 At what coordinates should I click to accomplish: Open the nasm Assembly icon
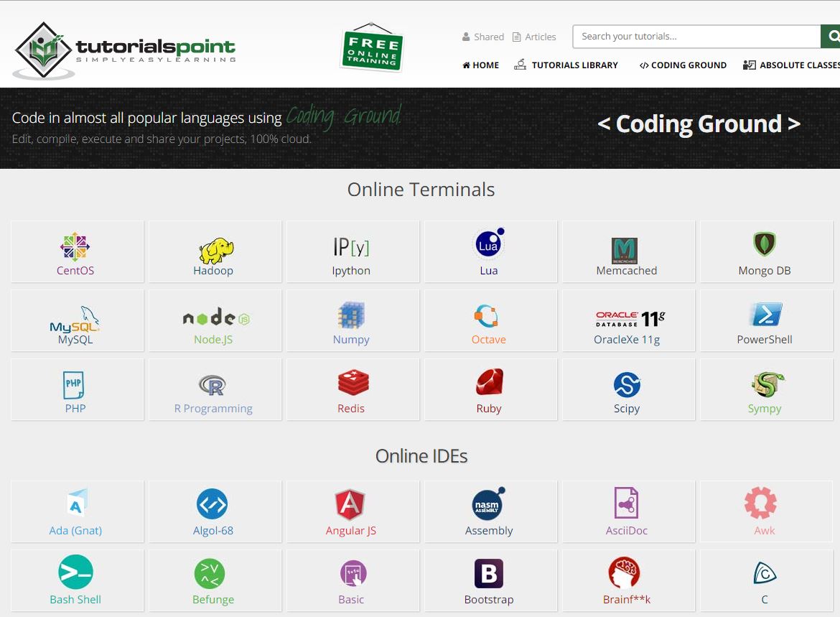click(x=489, y=503)
